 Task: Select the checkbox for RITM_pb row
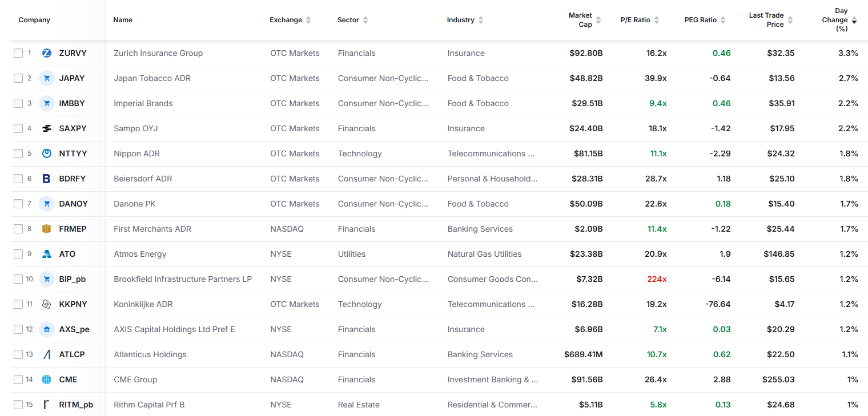(x=18, y=405)
